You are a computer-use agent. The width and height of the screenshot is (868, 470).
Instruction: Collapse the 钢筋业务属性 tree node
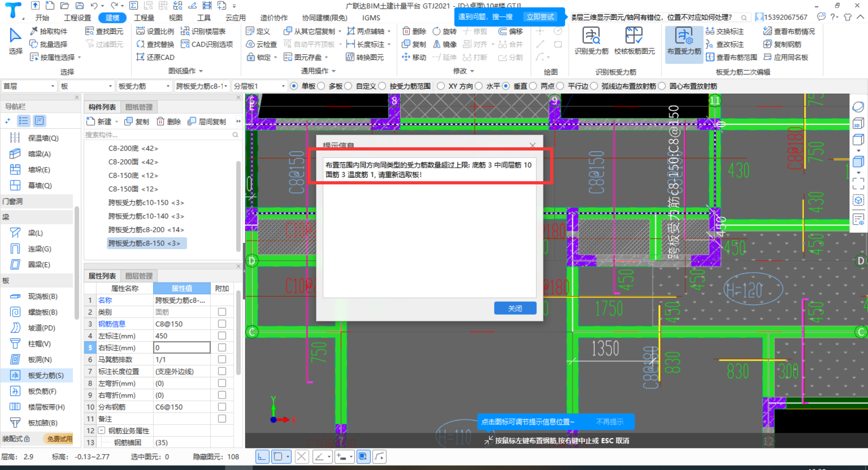102,431
